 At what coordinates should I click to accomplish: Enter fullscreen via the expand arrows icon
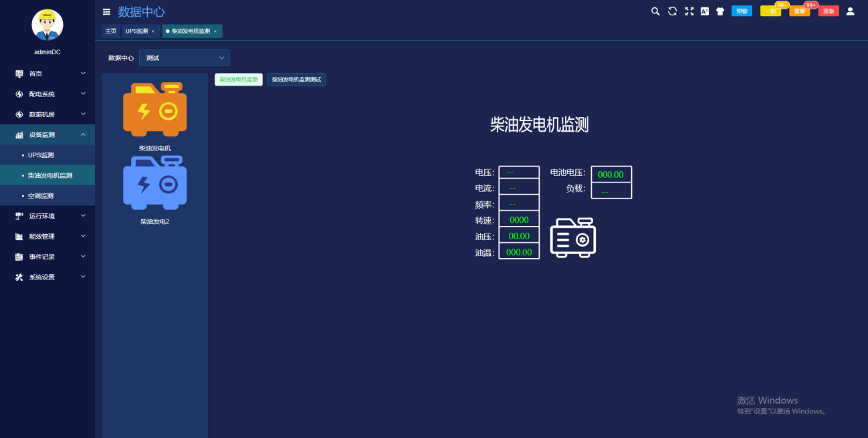coord(689,11)
